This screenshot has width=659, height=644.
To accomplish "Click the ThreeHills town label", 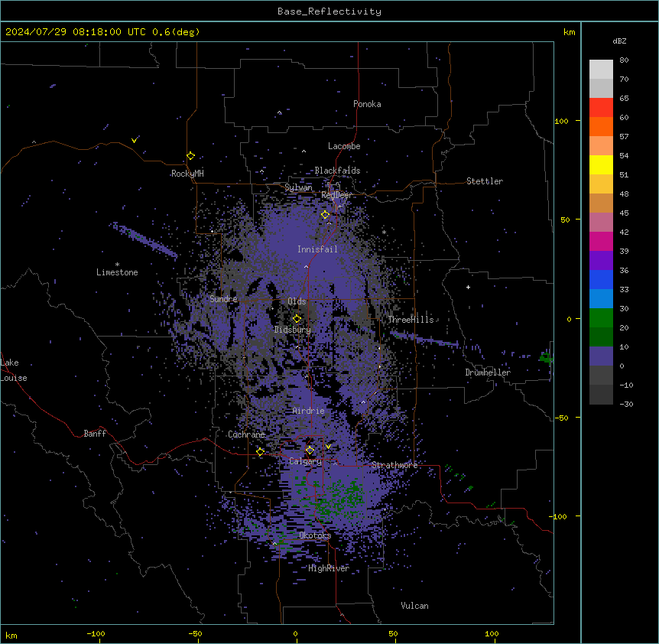I will [411, 320].
